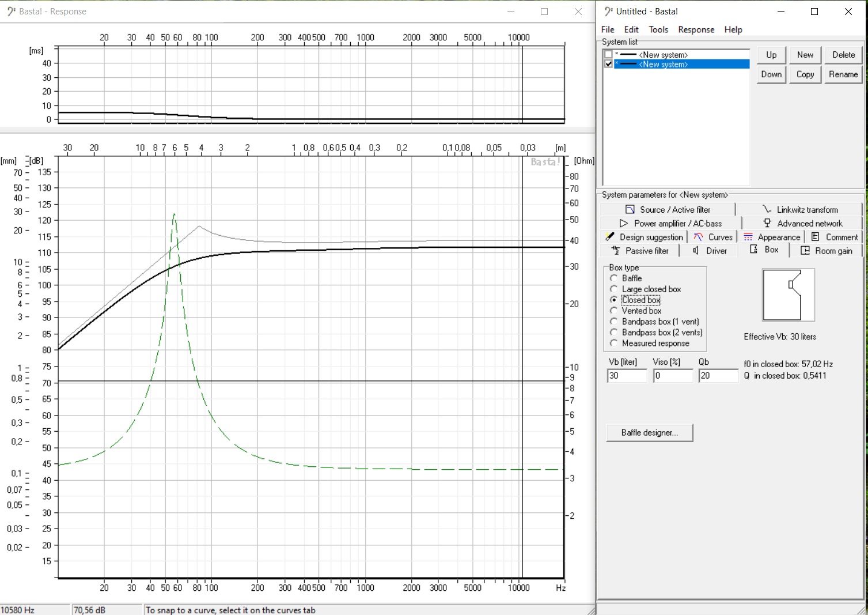Click the f0 in closed box value text
The image size is (868, 615).
788,364
